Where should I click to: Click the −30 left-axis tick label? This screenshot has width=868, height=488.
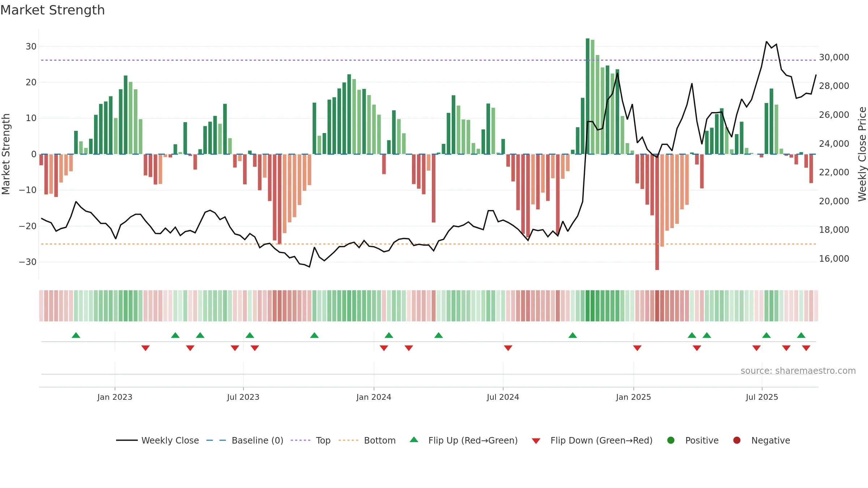pyautogui.click(x=28, y=262)
